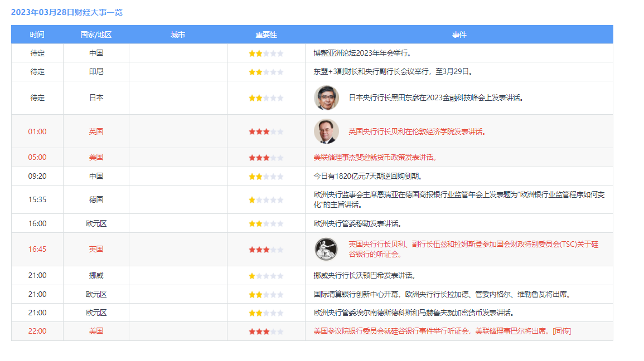Click 美国 in the 22:00 row
The width and height of the screenshot is (644, 361).
(96, 331)
